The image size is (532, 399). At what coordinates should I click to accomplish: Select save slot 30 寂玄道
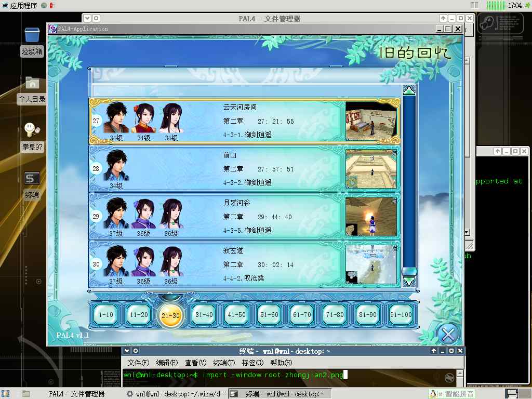245,264
